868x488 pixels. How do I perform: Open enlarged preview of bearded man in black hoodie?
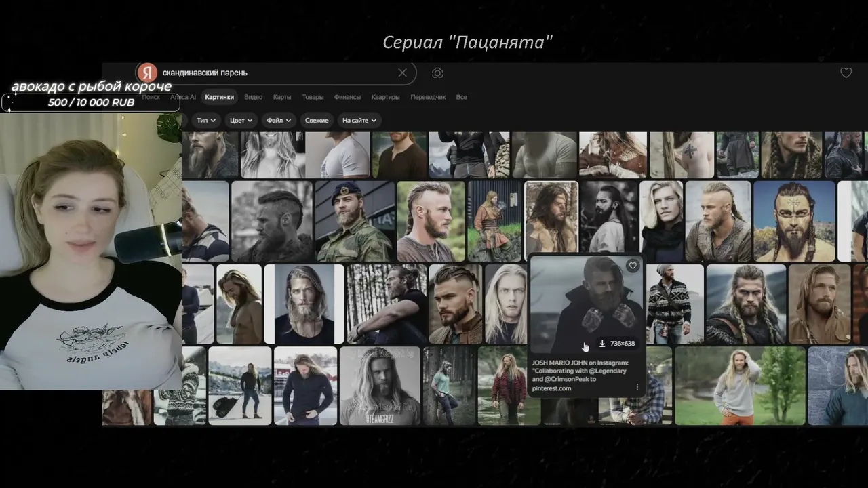coord(585,305)
